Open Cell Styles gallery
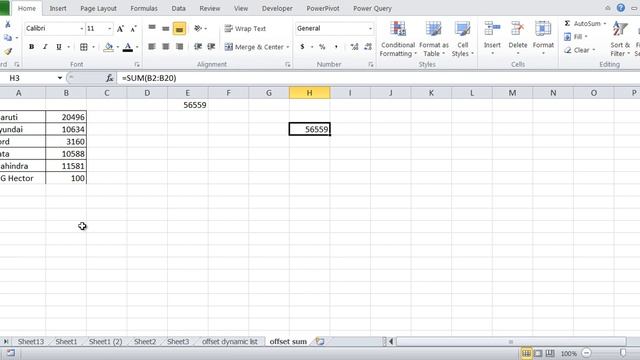 tap(462, 39)
